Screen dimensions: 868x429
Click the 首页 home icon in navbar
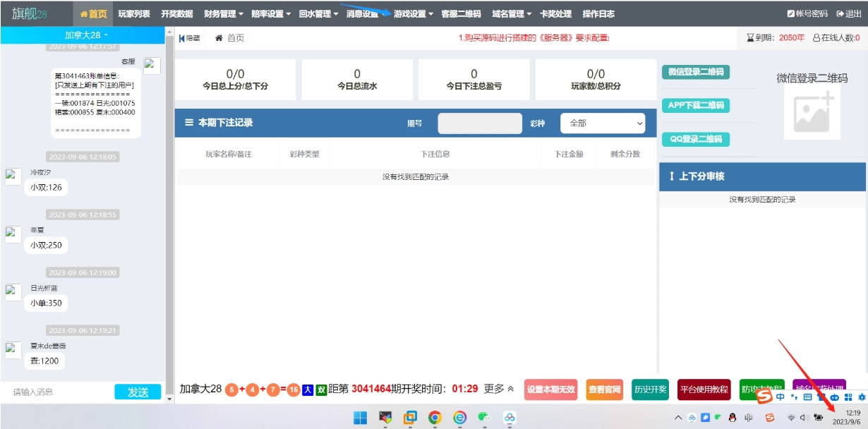pos(85,14)
